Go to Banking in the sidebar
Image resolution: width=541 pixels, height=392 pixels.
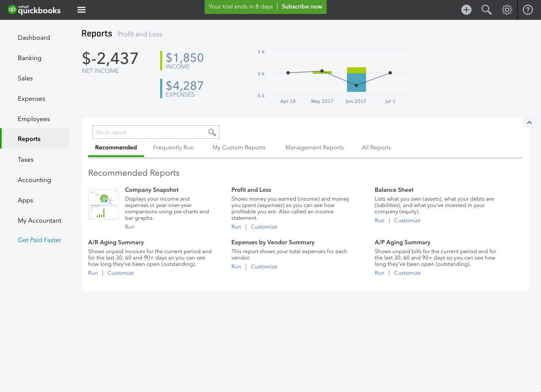30,58
